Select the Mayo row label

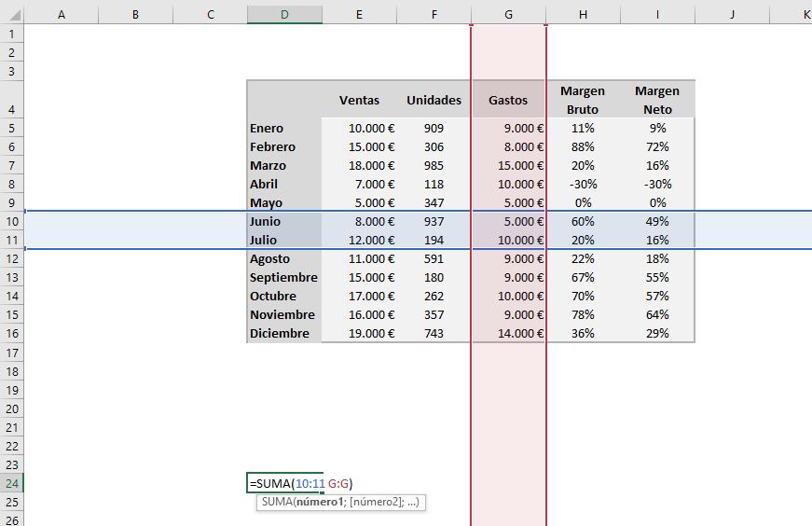pyautogui.click(x=285, y=202)
